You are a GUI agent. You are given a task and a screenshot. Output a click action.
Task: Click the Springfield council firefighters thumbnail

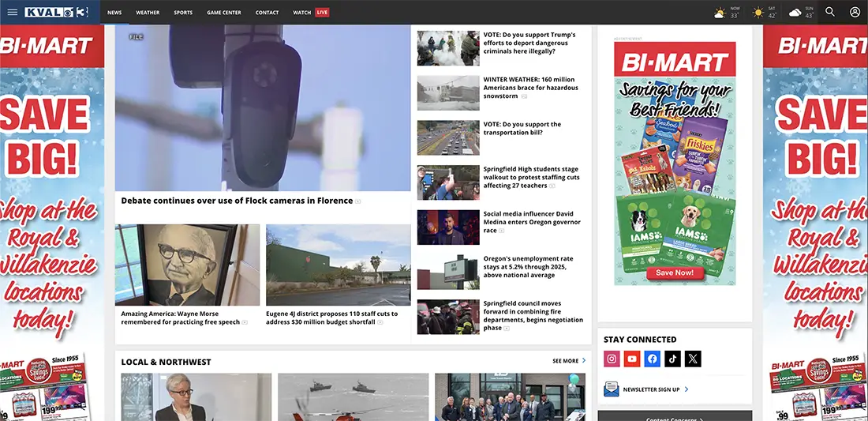click(x=448, y=317)
